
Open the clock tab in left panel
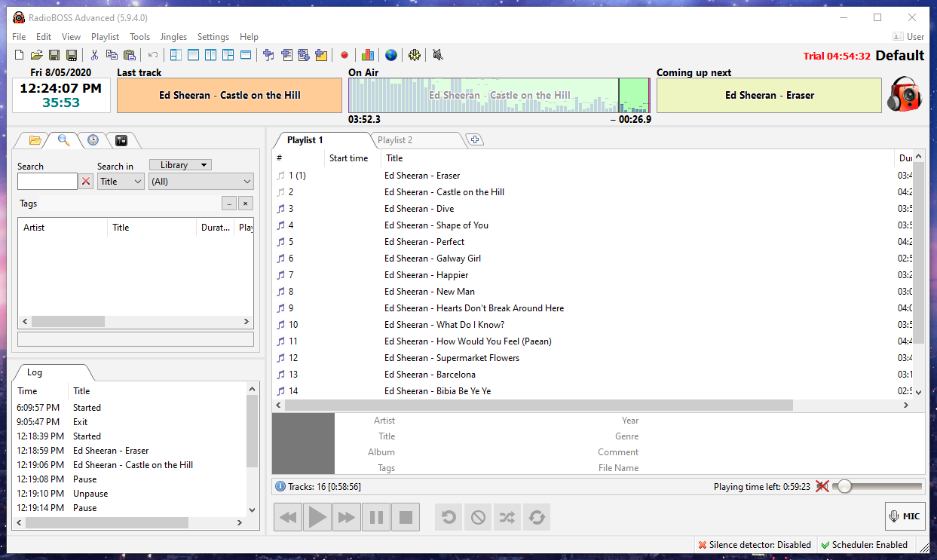(x=92, y=140)
